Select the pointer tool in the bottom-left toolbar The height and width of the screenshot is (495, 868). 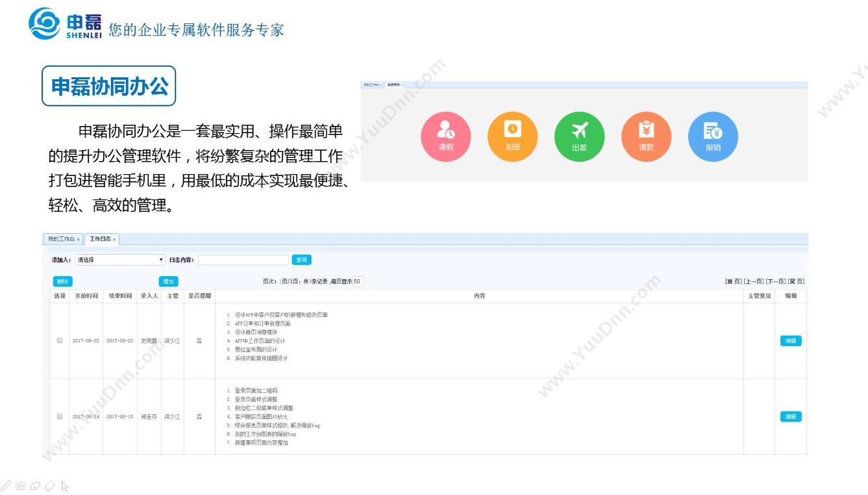click(64, 485)
